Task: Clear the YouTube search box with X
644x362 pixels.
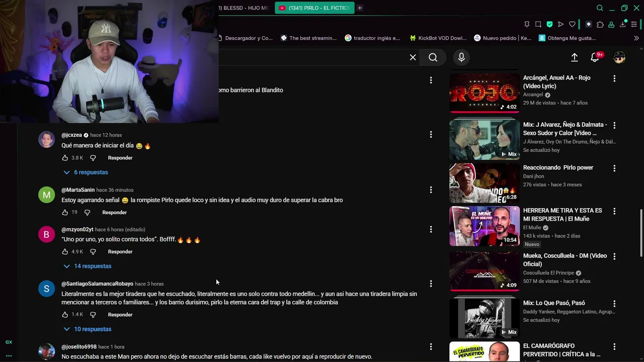Action: point(413,57)
